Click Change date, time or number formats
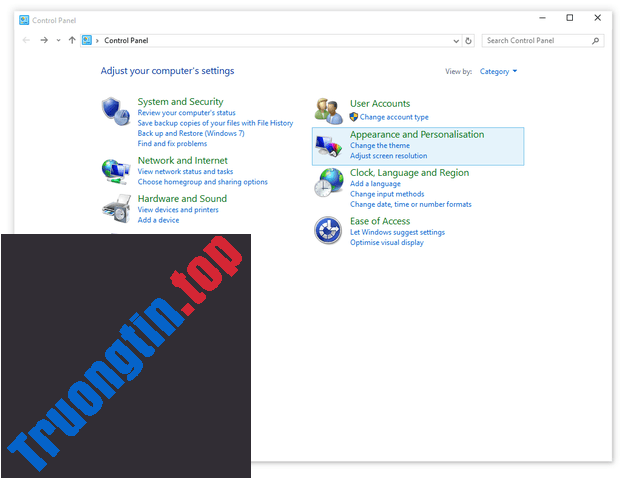 coord(411,204)
